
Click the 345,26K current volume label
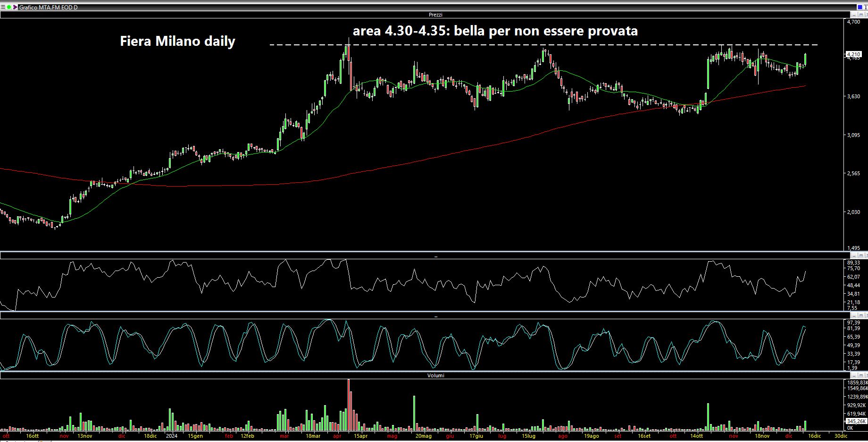857,421
